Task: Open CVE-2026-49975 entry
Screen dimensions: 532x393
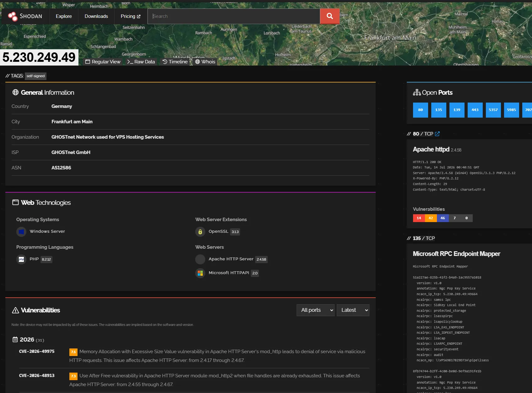Action: click(x=37, y=351)
